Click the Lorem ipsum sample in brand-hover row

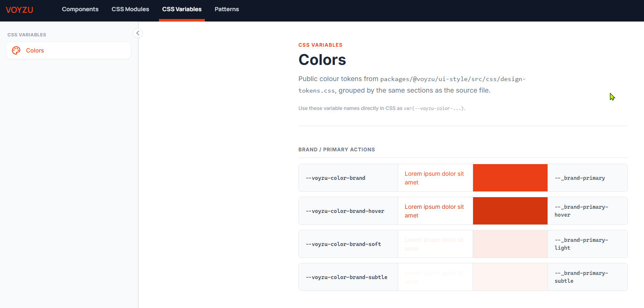435,211
